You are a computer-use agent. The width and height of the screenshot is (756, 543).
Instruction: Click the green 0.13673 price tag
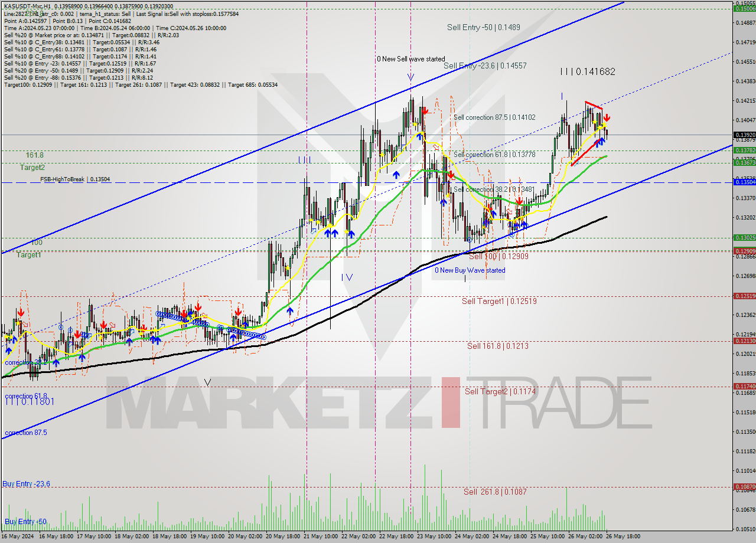pos(744,162)
